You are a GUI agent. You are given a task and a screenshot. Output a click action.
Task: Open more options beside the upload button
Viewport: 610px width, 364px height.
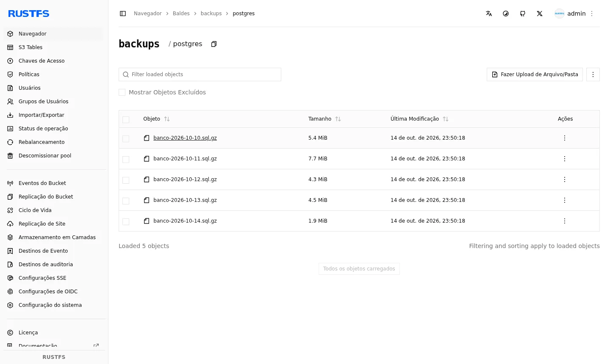(x=593, y=74)
